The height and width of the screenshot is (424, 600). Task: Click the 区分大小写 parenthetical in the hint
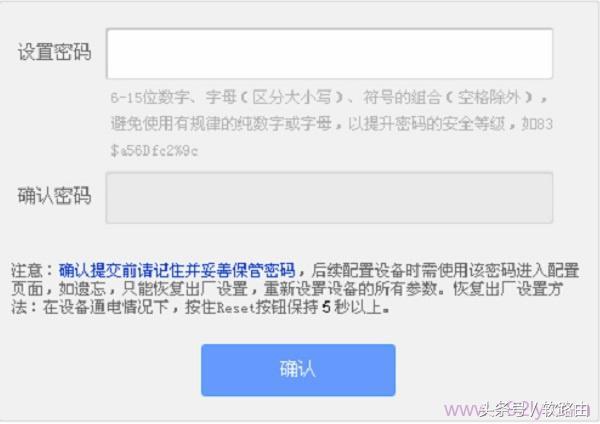click(292, 98)
